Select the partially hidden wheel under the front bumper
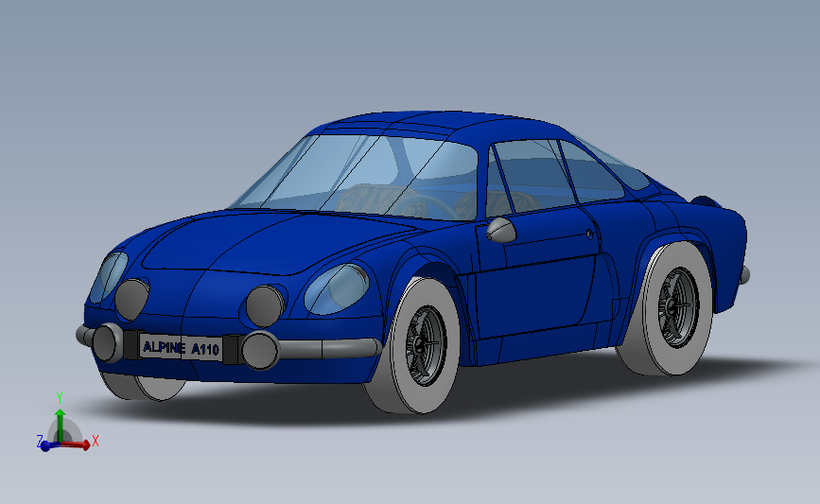Image resolution: width=820 pixels, height=504 pixels. click(143, 386)
